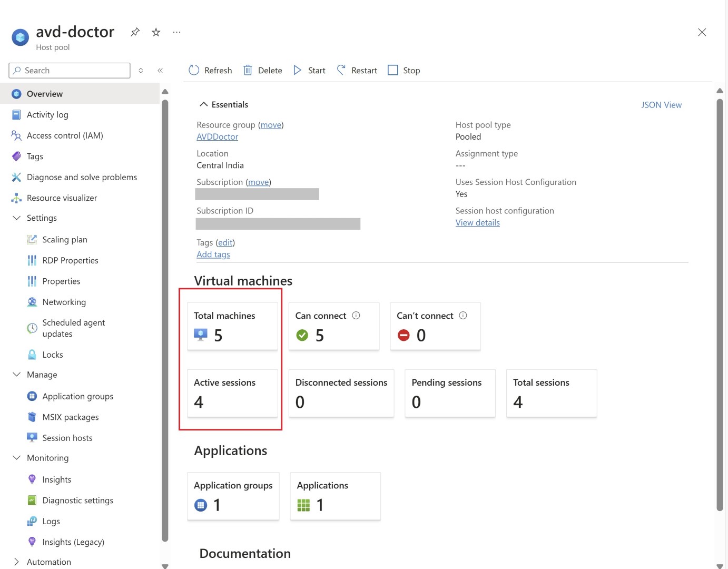Click the Active sessions card
Screen dimensions: 728x569
click(232, 393)
